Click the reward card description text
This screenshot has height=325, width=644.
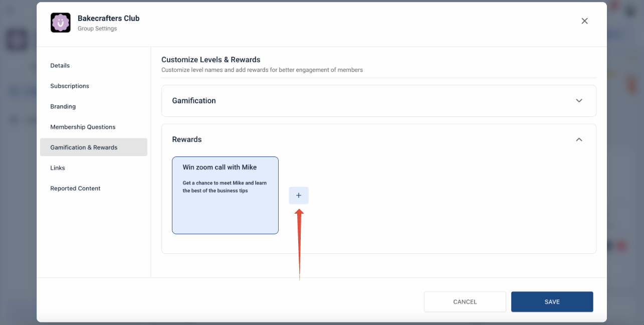pyautogui.click(x=225, y=187)
